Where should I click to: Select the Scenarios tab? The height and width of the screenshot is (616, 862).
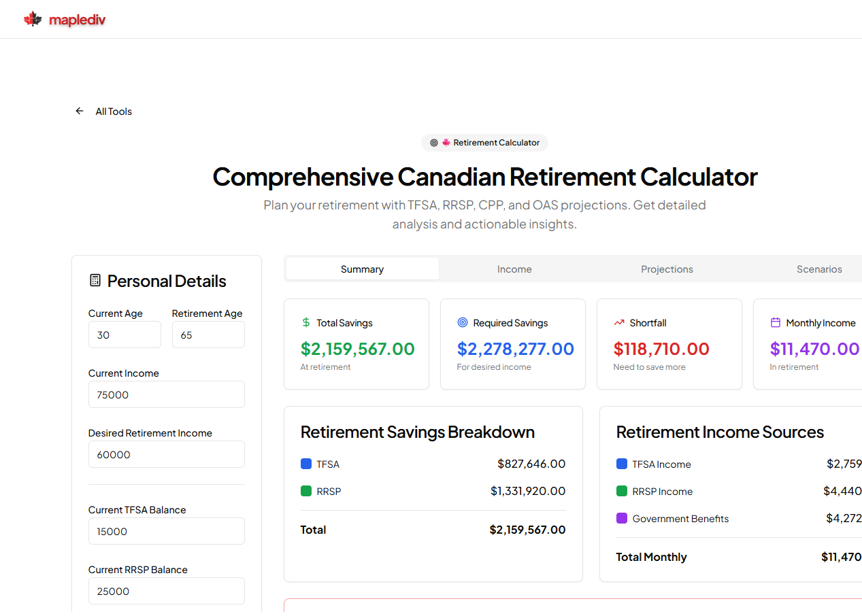click(819, 269)
